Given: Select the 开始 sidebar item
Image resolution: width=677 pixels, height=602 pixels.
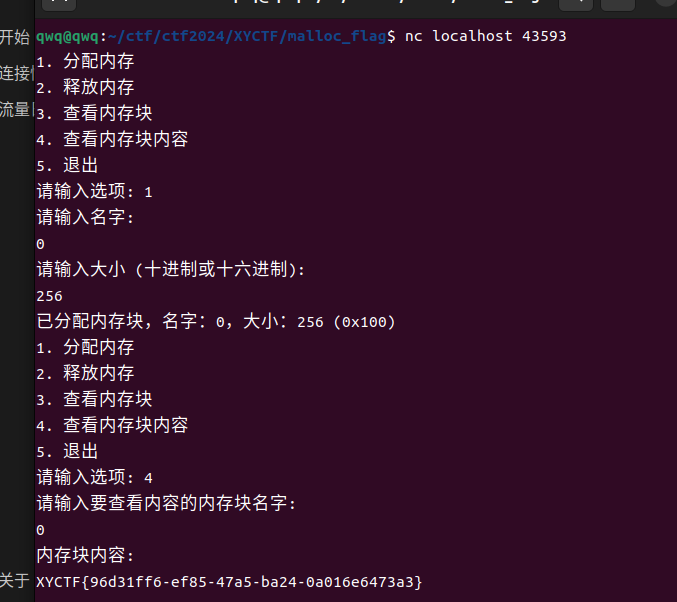Looking at the screenshot, I should [15, 37].
